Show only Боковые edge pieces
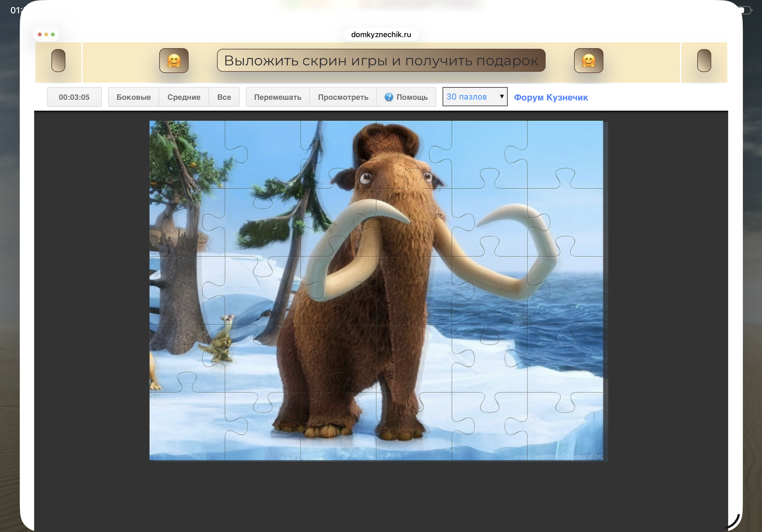The image size is (762, 532). click(x=133, y=97)
